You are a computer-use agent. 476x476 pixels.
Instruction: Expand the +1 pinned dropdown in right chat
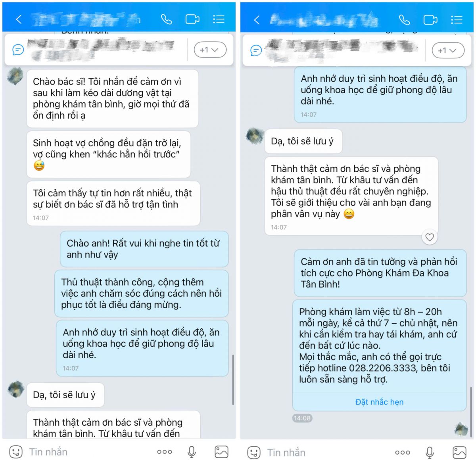(x=448, y=50)
